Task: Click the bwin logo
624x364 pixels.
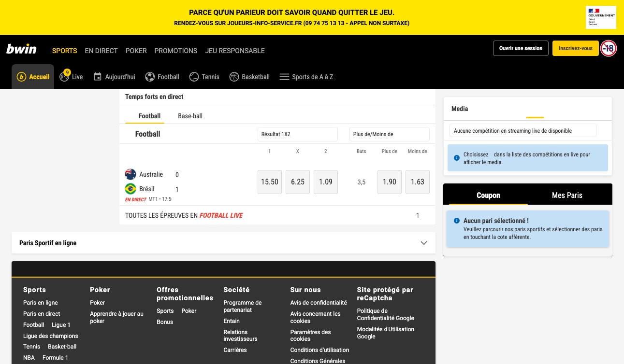Action: [x=21, y=49]
